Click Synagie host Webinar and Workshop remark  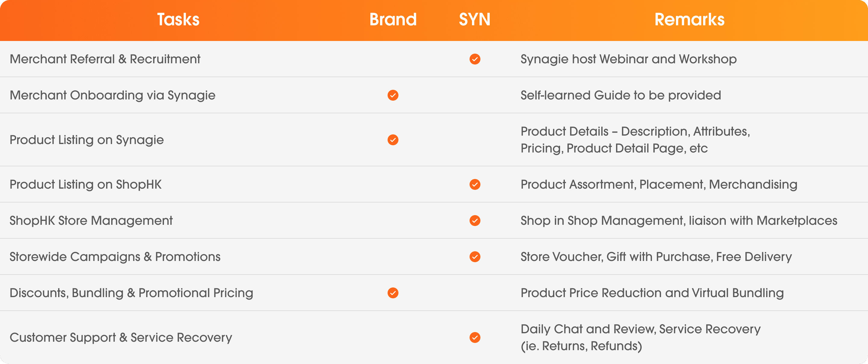click(x=628, y=59)
